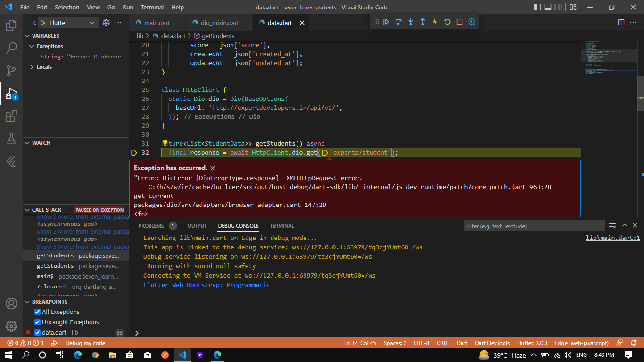Viewport: 644px width, 362px height.
Task: Open the Terminal menu
Action: point(152,8)
